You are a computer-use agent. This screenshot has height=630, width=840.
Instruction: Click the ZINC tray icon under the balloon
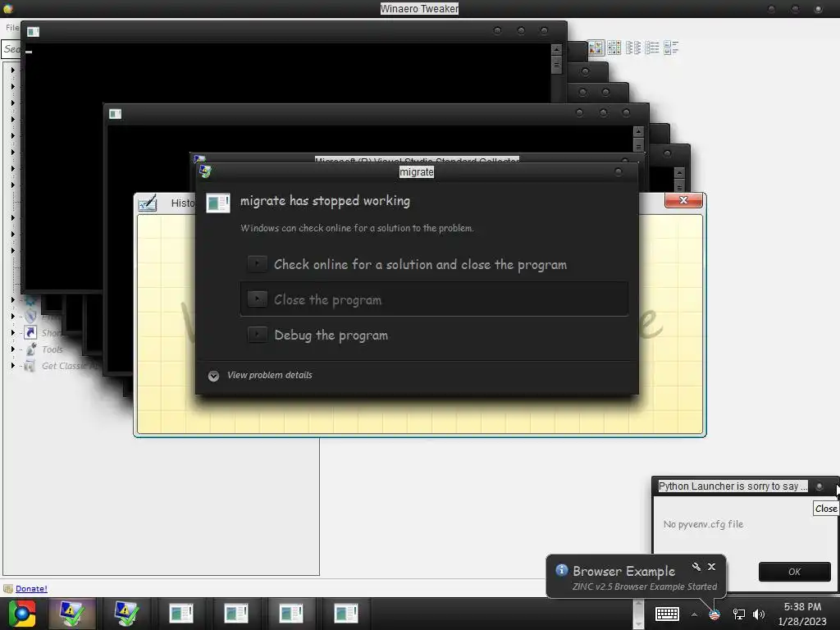(714, 614)
